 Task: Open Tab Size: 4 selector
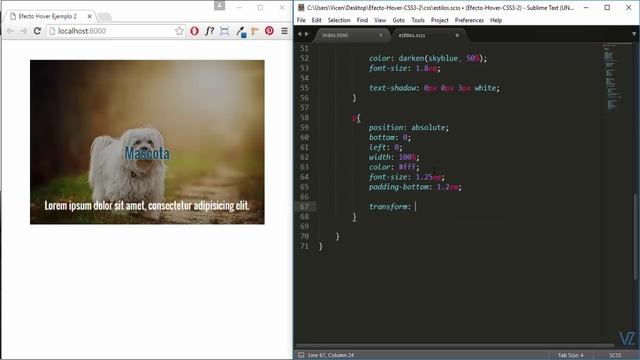tap(571, 355)
